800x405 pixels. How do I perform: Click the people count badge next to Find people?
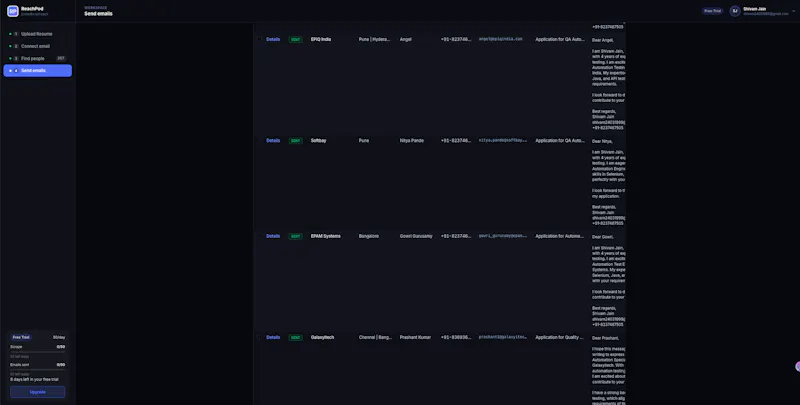61,59
